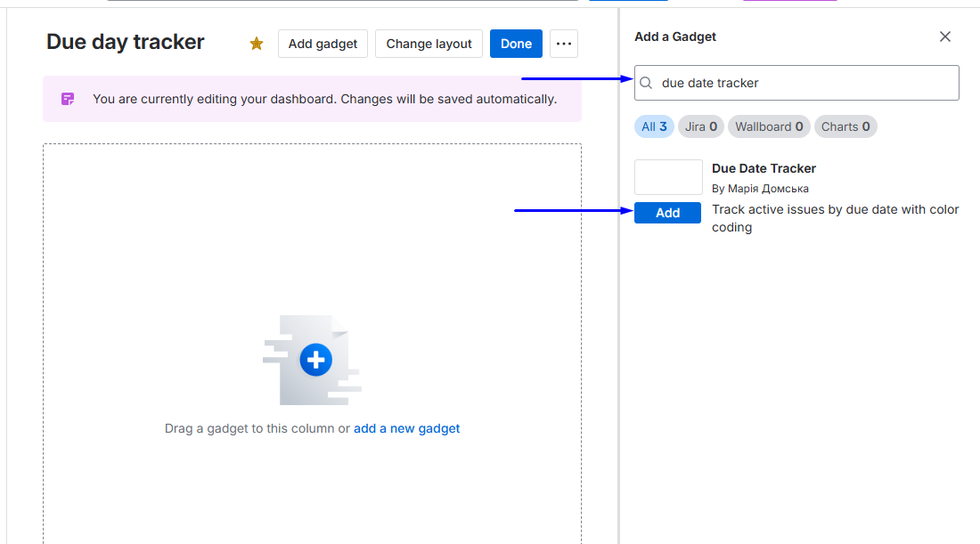Screen dimensions: 980x544
Task: Close the Add a Gadget panel
Action: (x=945, y=37)
